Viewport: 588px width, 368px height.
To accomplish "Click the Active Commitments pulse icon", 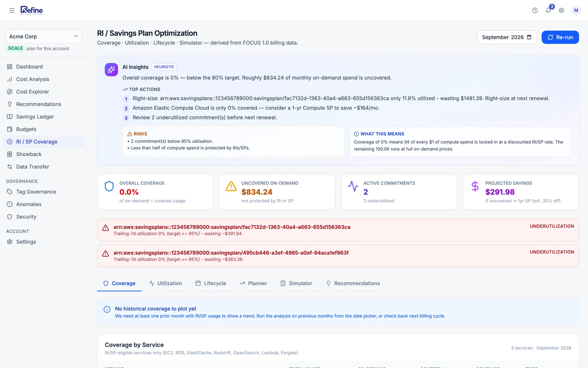I will pos(353,186).
